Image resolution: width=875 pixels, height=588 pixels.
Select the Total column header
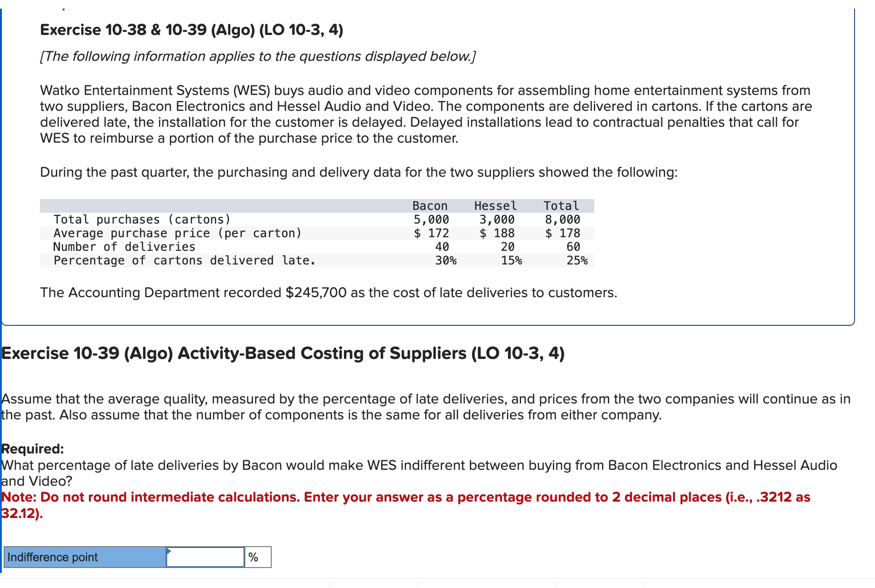561,206
